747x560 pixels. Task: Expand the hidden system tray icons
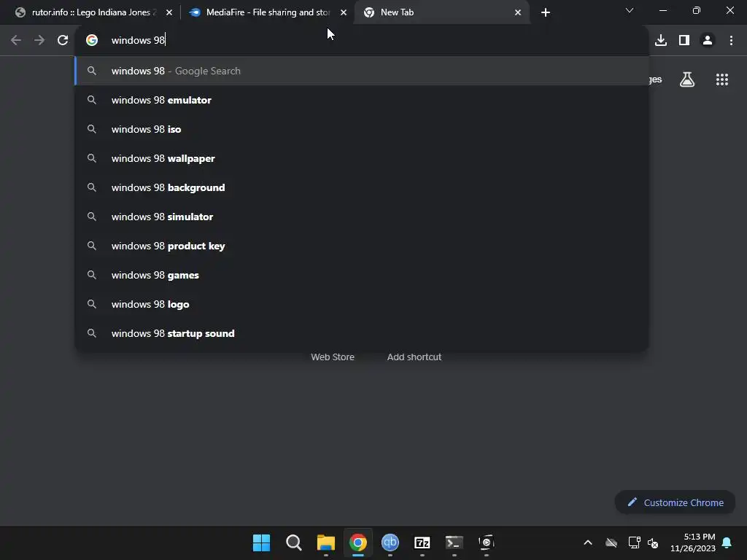point(588,542)
